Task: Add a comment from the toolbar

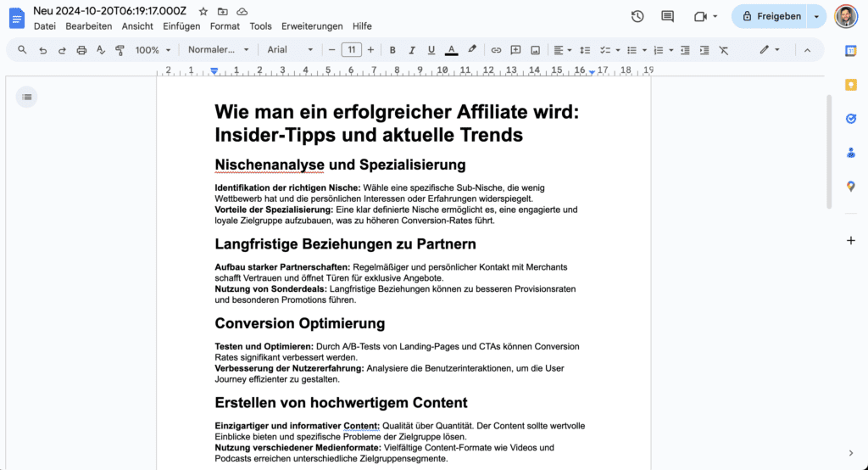Action: [515, 50]
